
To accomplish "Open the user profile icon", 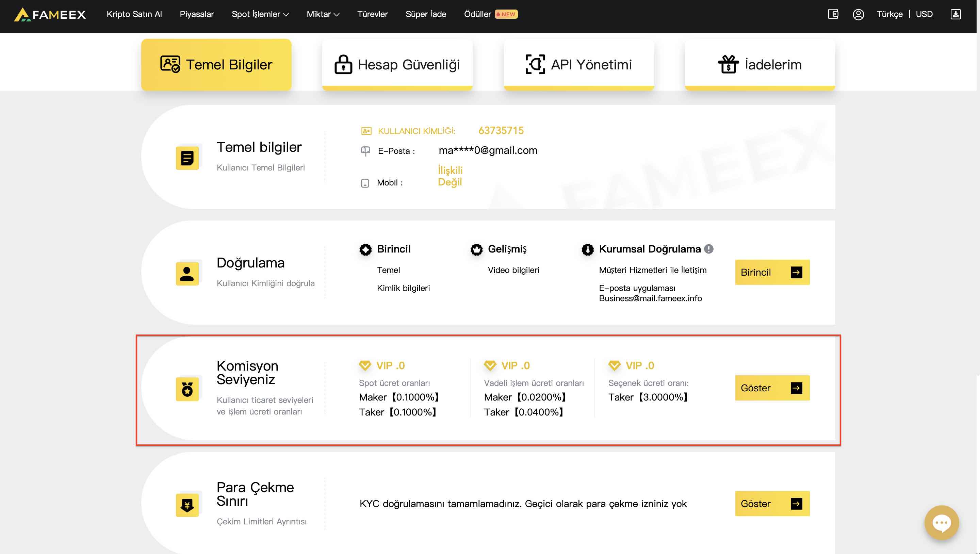I will tap(858, 14).
